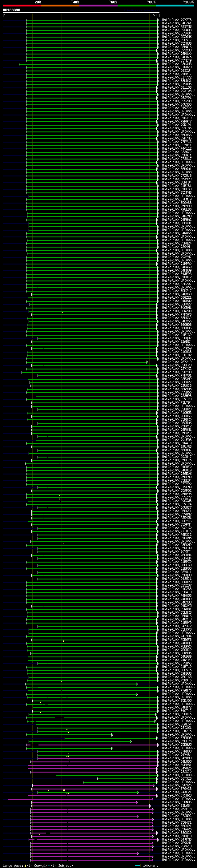The width and height of the screenshot is (197, 868).
Task: Click the UniRef100_Q294H4 label
Action: 176,247
